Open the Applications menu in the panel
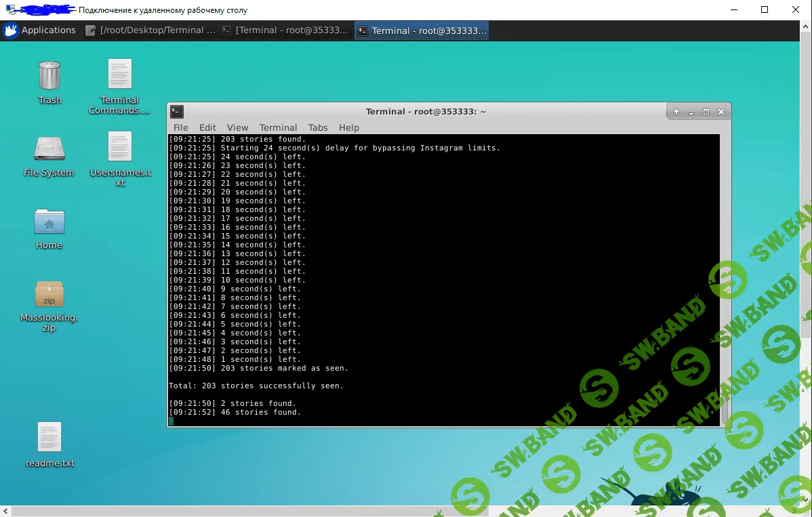 click(39, 30)
